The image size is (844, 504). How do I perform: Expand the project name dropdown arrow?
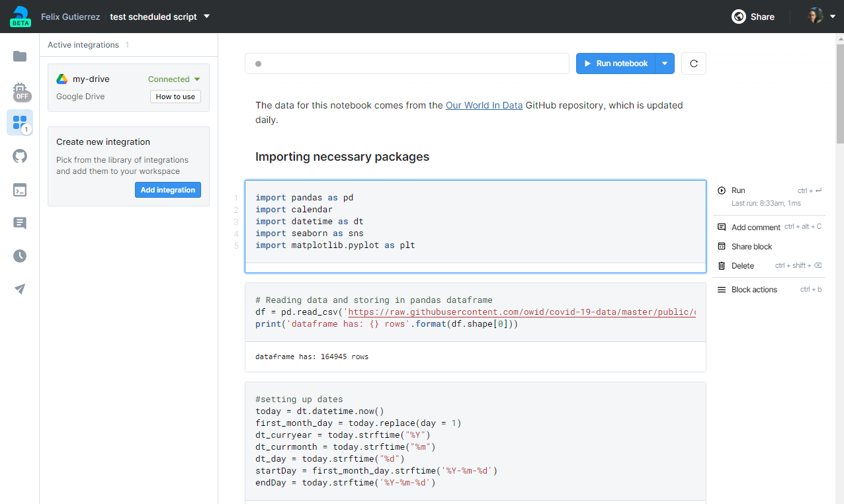(206, 16)
